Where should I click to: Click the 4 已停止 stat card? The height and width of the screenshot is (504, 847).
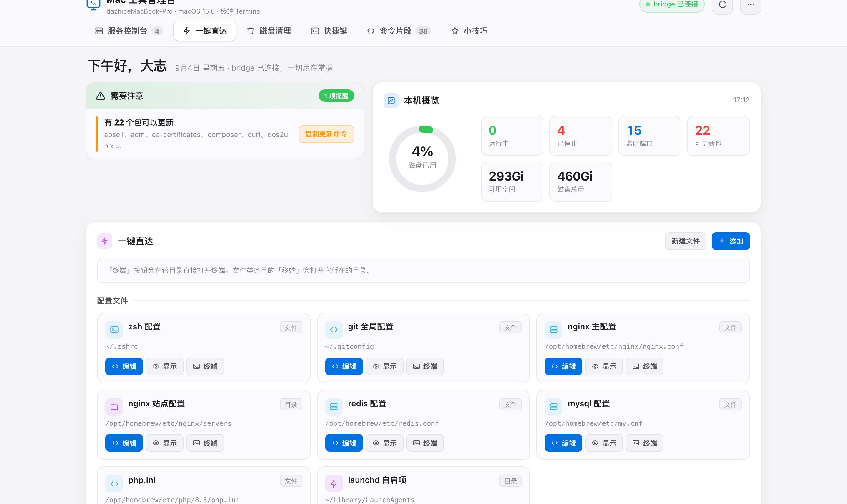[x=581, y=136]
